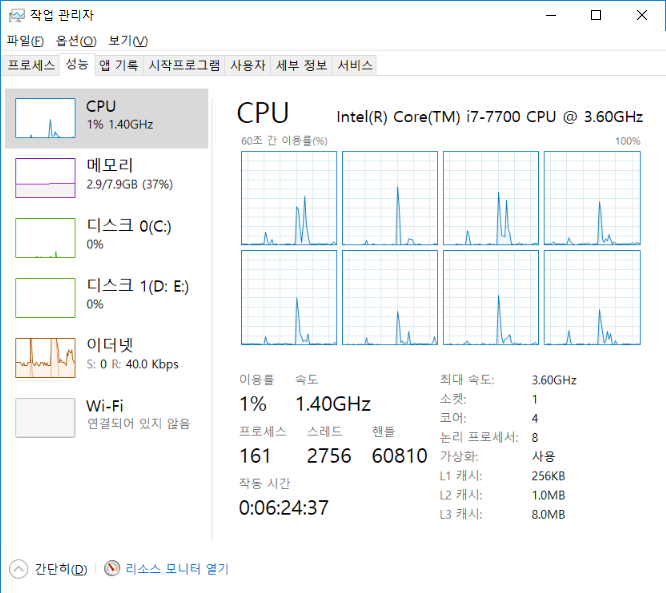The height and width of the screenshot is (593, 666).
Task: Select the 이더넷 network graph thumbnail
Action: 45,358
